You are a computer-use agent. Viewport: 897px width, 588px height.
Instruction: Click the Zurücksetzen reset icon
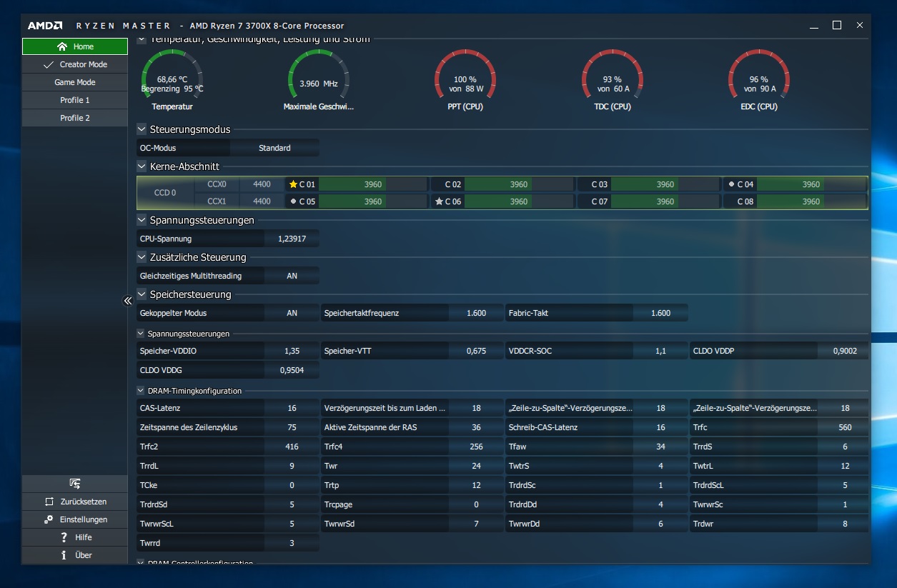49,502
